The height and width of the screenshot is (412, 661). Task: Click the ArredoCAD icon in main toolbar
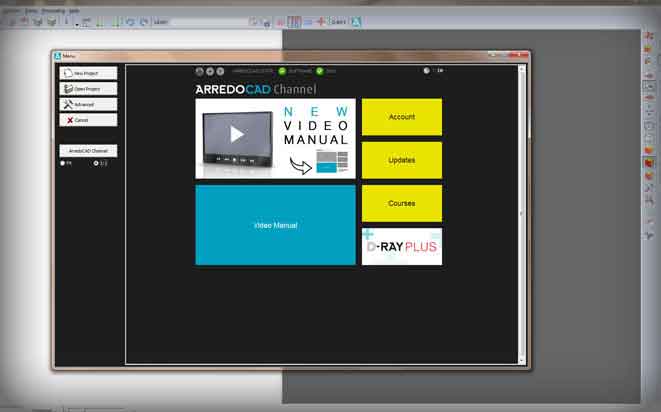[x=356, y=22]
